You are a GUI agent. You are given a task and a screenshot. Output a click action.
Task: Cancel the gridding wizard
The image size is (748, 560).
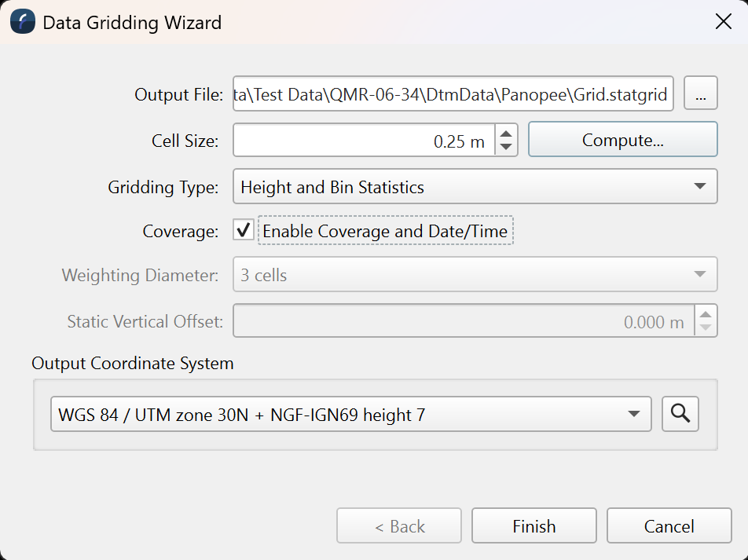point(669,526)
